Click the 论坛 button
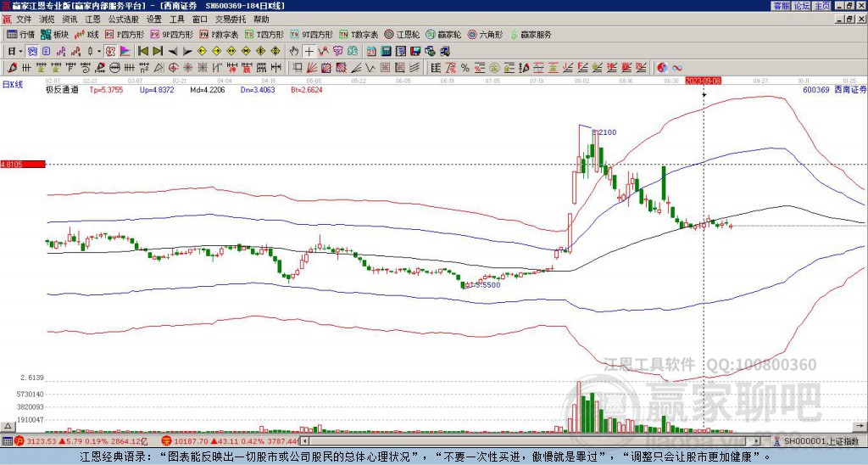The width and height of the screenshot is (868, 465). tap(802, 6)
